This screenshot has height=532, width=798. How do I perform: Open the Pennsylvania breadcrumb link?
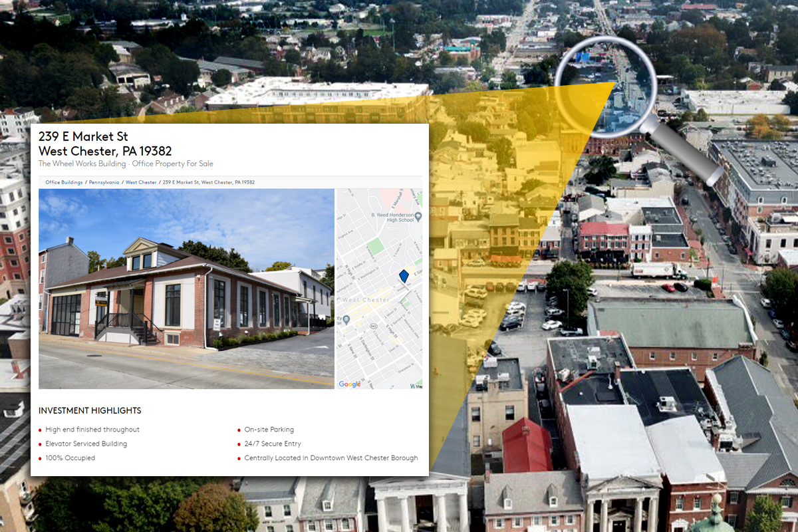(103, 182)
